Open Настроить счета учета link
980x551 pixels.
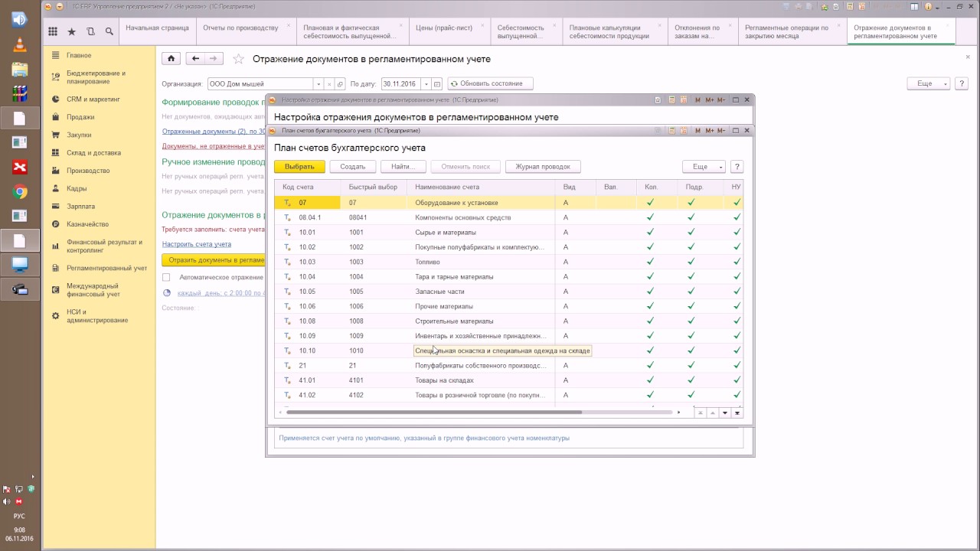[x=197, y=244]
